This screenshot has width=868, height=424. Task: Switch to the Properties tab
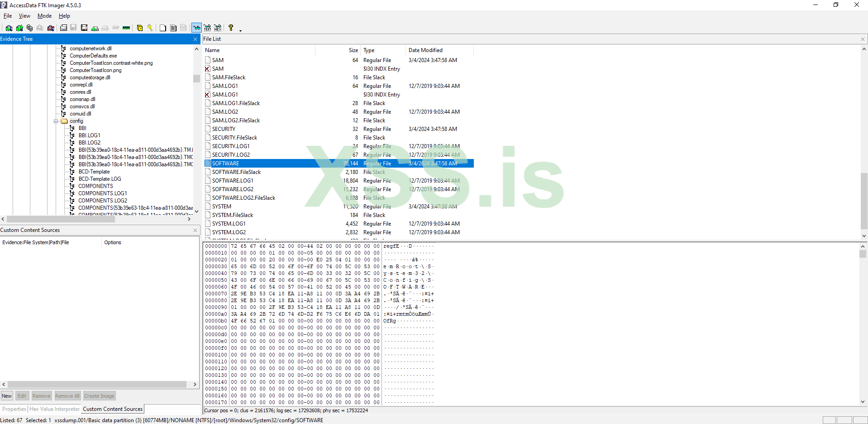click(x=14, y=409)
